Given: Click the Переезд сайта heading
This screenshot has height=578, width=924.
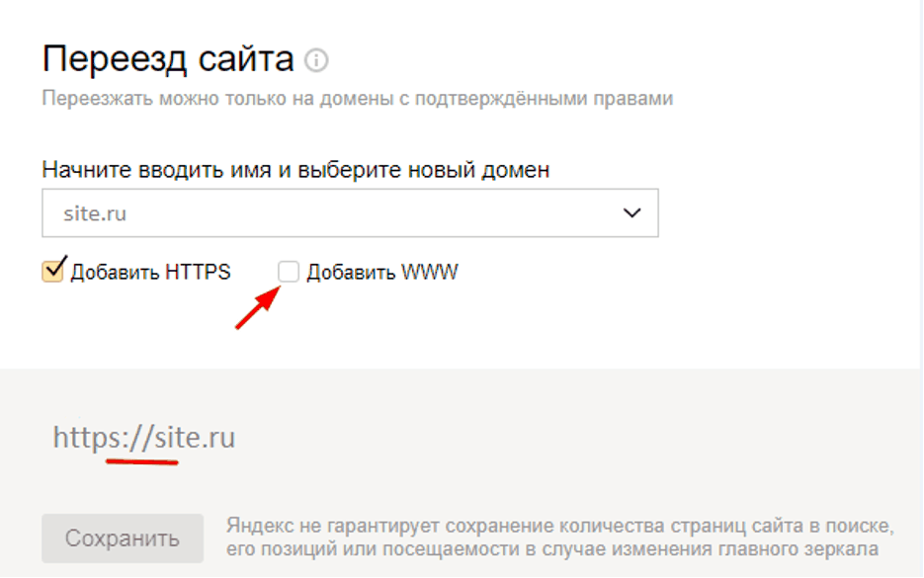Looking at the screenshot, I should [x=168, y=59].
